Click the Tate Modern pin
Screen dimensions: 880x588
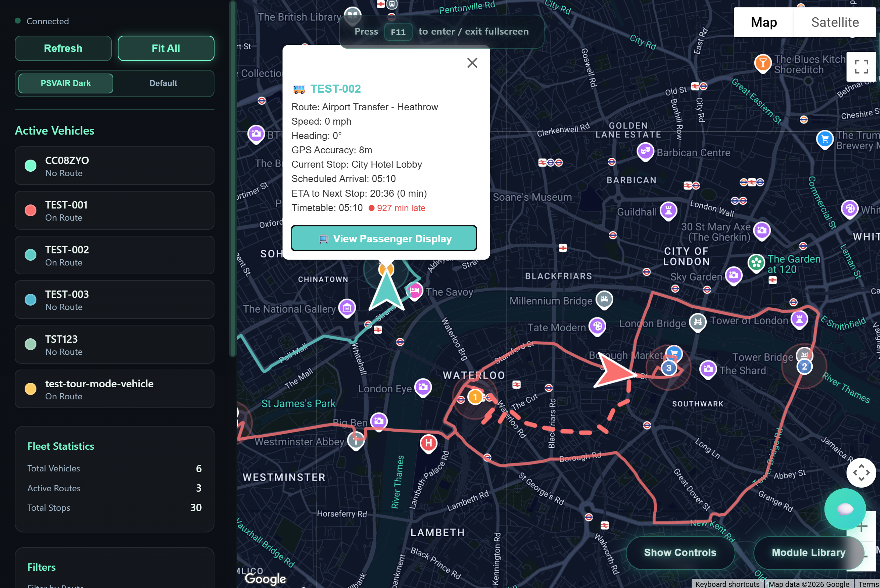597,326
